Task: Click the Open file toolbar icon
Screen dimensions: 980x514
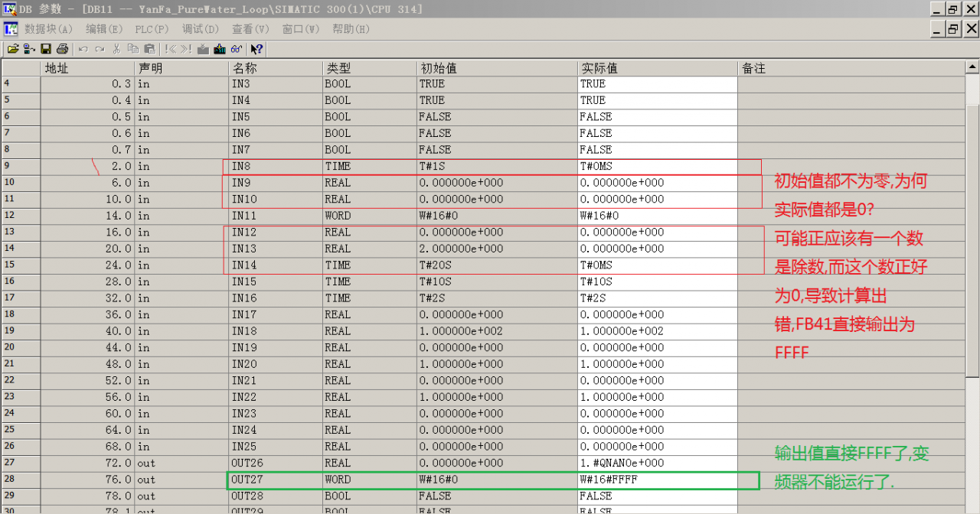Action: tap(13, 49)
